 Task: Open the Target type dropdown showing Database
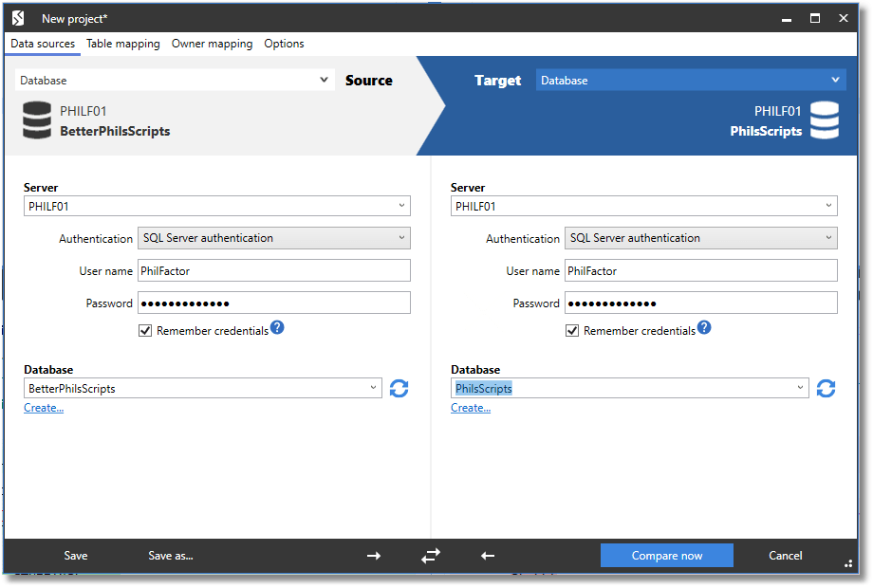[x=691, y=80]
